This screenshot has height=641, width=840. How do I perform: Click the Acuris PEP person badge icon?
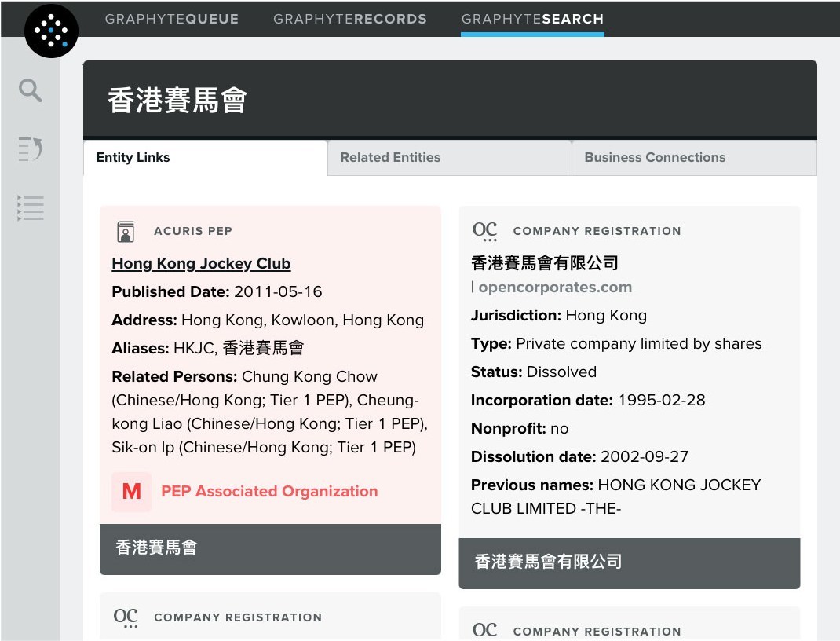coord(126,231)
